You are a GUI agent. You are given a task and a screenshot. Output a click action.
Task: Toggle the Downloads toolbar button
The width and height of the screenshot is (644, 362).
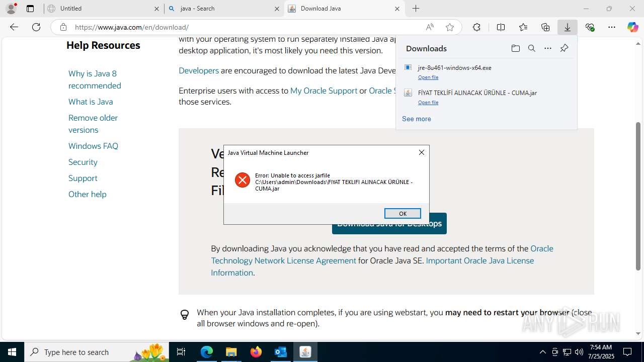click(568, 27)
